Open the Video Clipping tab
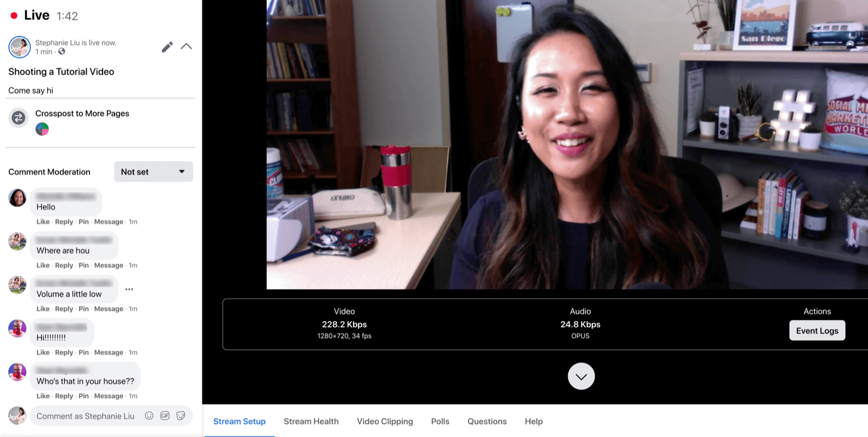This screenshot has width=868, height=437. (x=385, y=421)
